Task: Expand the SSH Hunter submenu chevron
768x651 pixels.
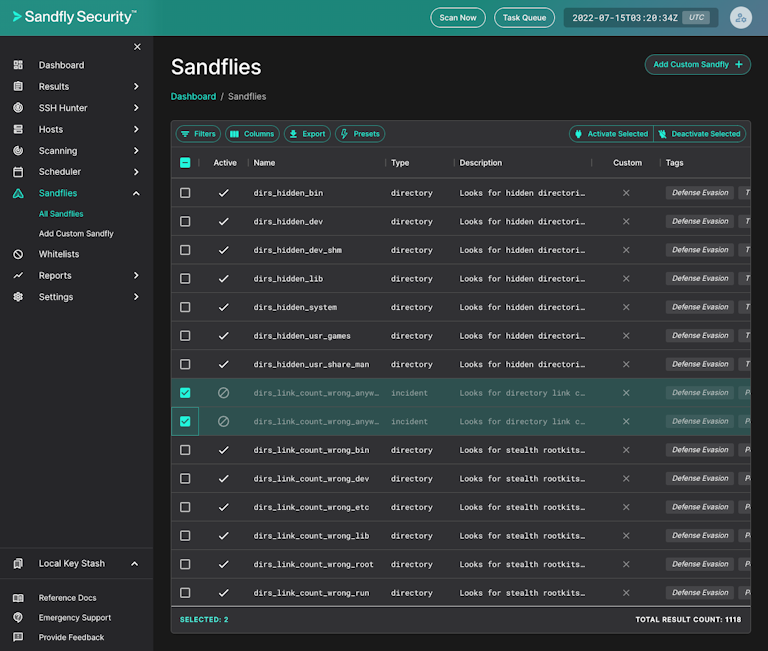Action: point(136,108)
